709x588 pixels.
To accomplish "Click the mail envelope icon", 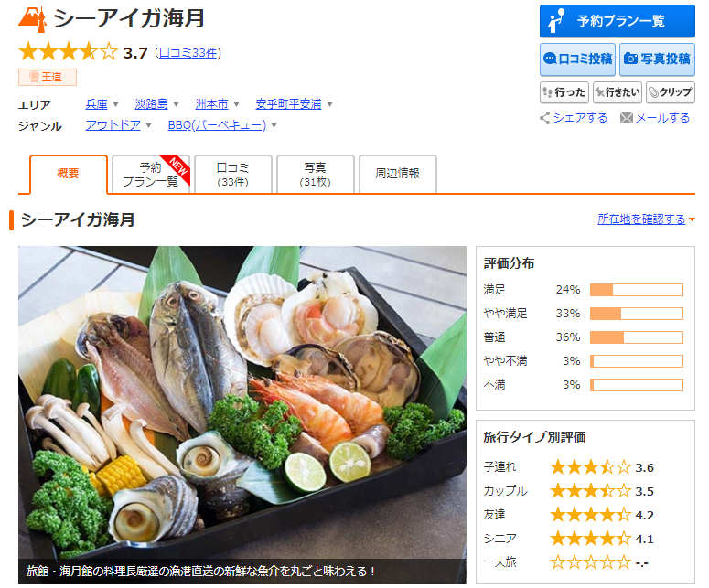I will [627, 118].
